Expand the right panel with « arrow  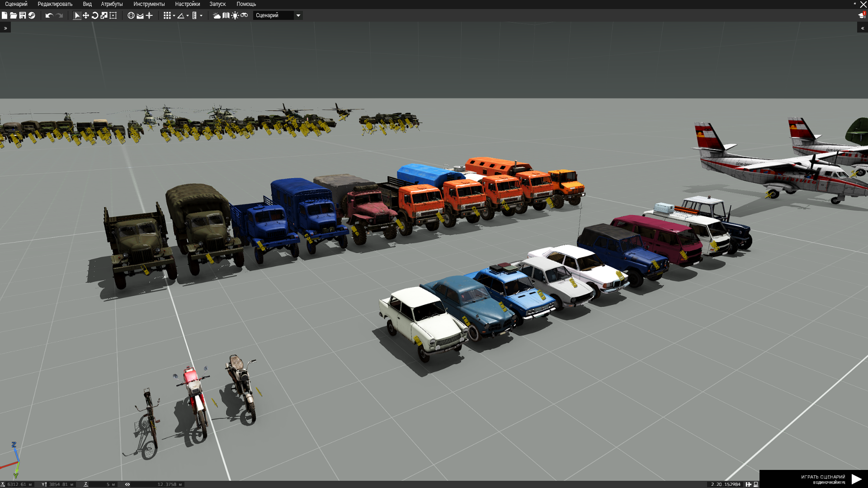click(x=863, y=28)
